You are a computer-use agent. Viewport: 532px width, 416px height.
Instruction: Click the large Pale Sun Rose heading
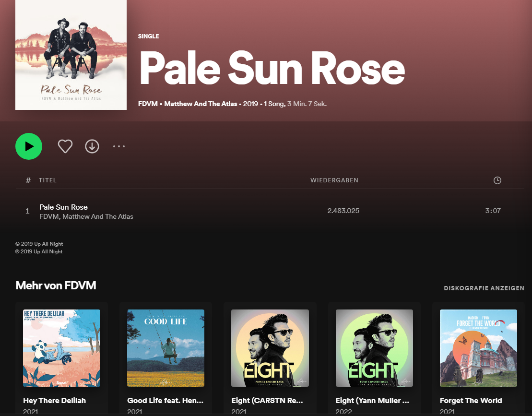coord(272,68)
